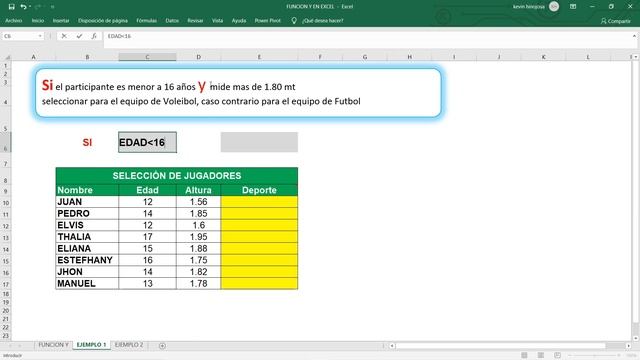Click the lightbulb Tell Me icon
Screen dimensions: 640x360
point(294,20)
